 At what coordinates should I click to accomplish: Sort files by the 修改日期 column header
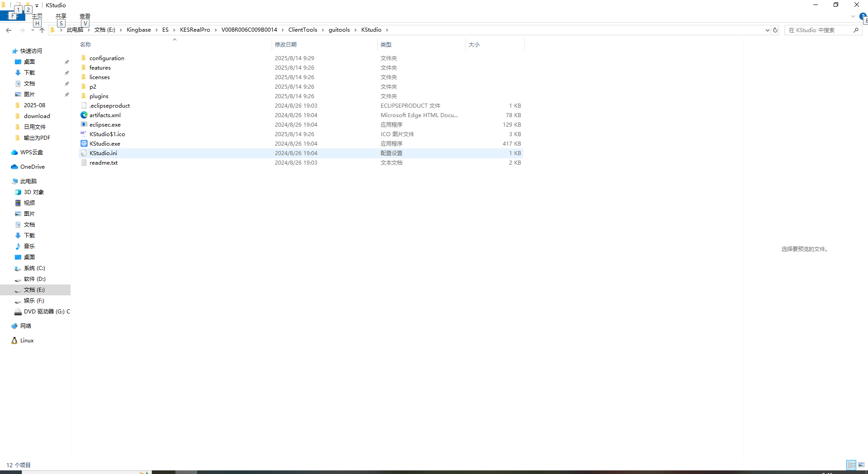[286, 44]
